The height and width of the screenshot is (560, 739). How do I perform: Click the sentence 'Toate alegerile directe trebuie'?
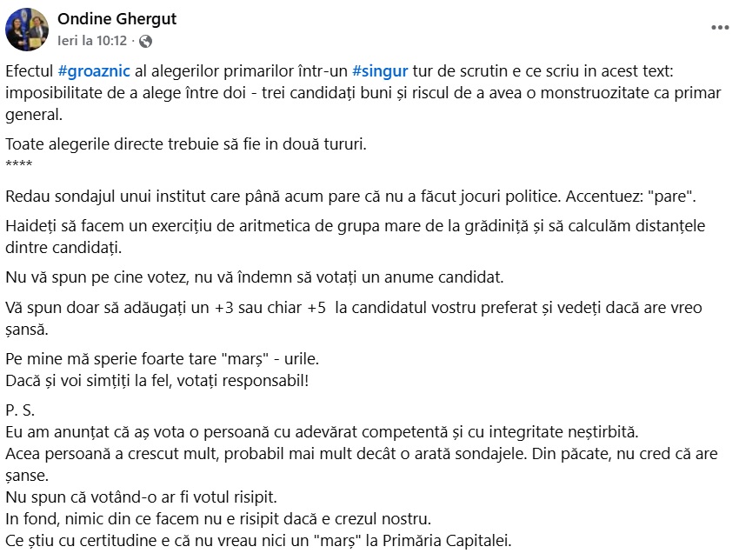coord(184,144)
